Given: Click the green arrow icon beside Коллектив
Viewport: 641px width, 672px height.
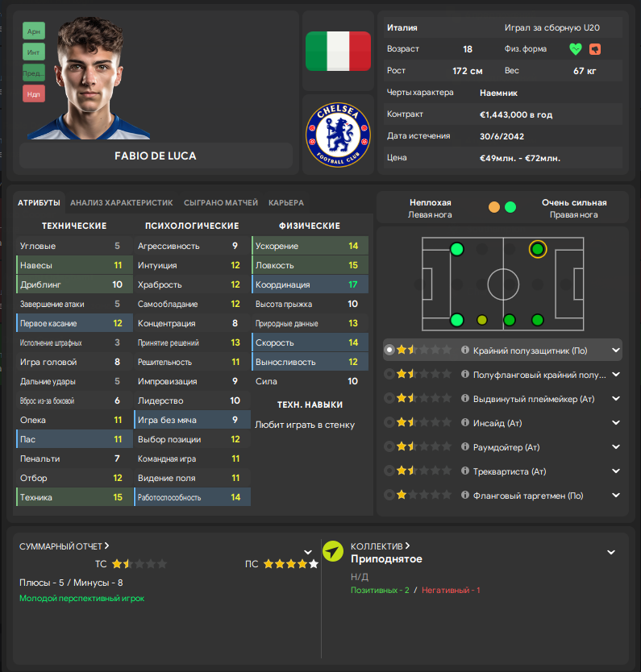Looking at the screenshot, I should [333, 551].
